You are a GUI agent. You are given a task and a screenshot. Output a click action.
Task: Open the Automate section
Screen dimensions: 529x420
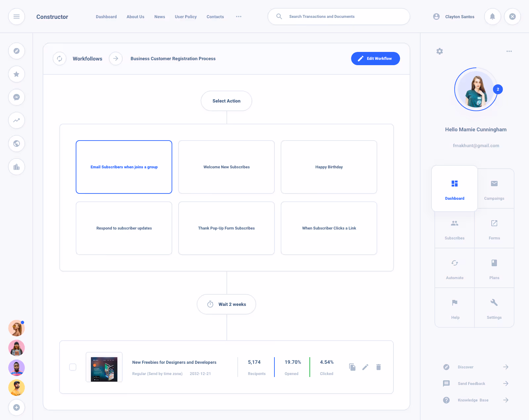coord(455,268)
